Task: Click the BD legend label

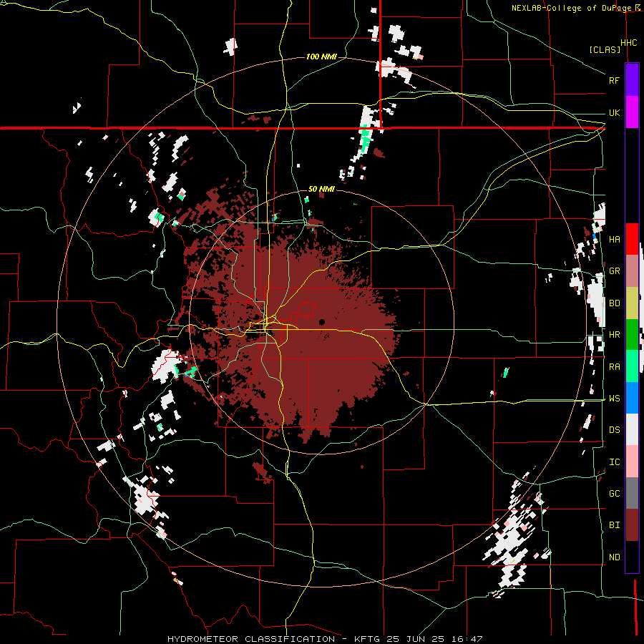Action: coord(614,303)
